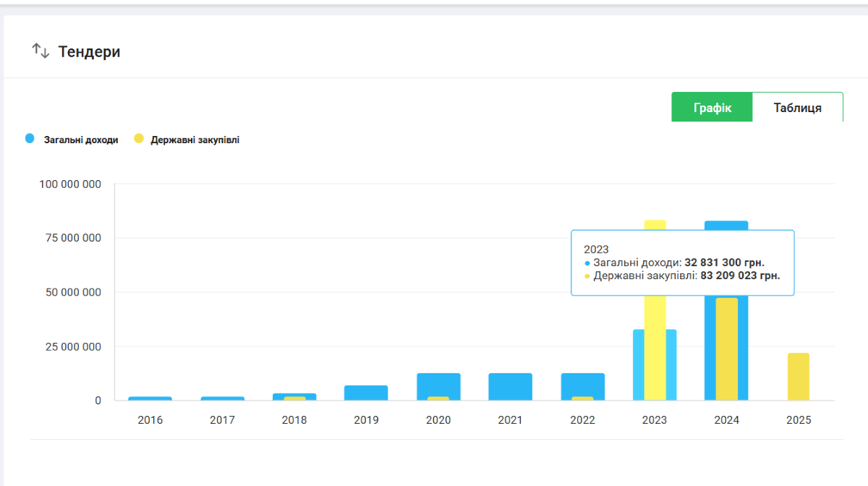Screen dimensions: 868x486
Task: Click the yellow Державні закупівлі legend dot
Action: coord(139,139)
